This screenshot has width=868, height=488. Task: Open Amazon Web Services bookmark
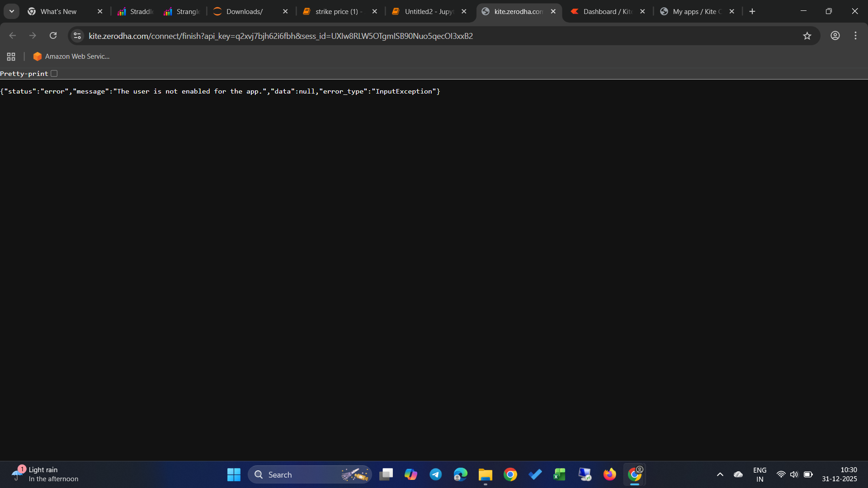pos(71,56)
